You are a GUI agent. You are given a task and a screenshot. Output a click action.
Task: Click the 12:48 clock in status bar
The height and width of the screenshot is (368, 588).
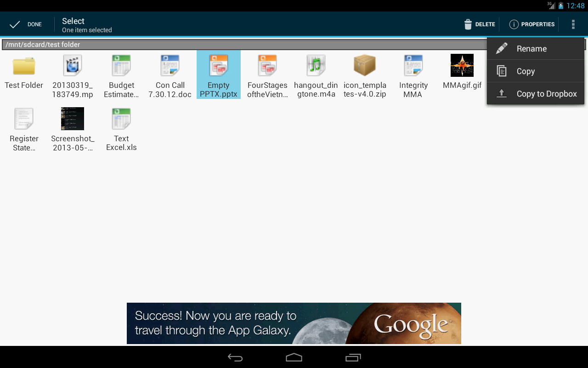[x=576, y=6]
